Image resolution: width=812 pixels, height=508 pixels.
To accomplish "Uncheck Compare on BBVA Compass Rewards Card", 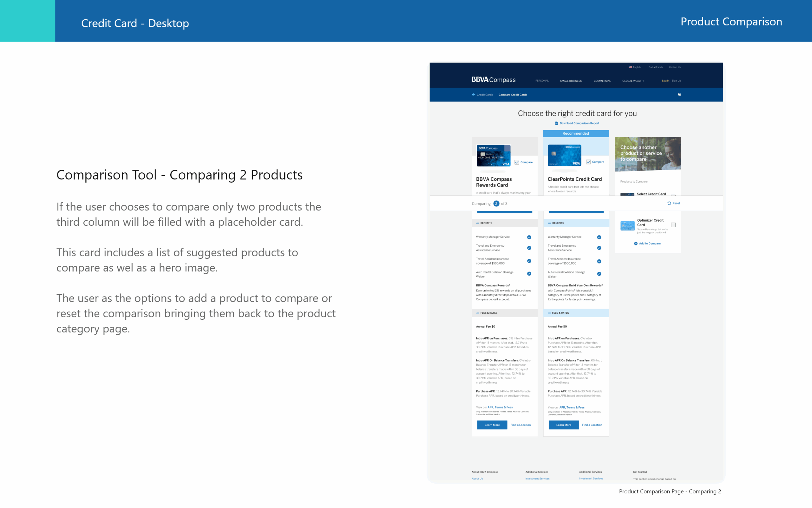I will [x=517, y=162].
